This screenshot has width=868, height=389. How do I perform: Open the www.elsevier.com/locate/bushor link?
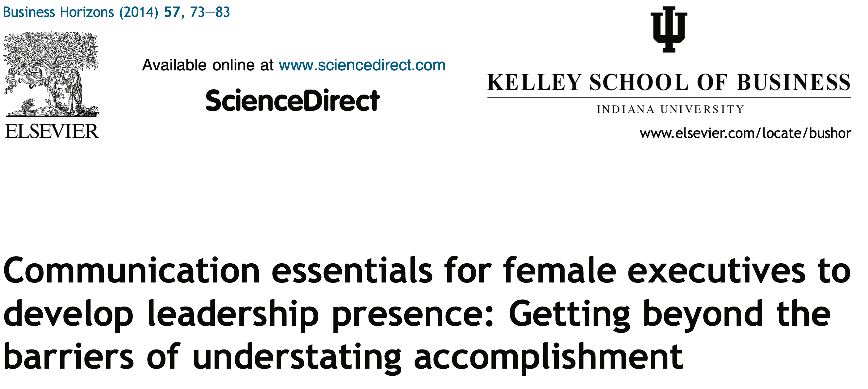(x=745, y=133)
